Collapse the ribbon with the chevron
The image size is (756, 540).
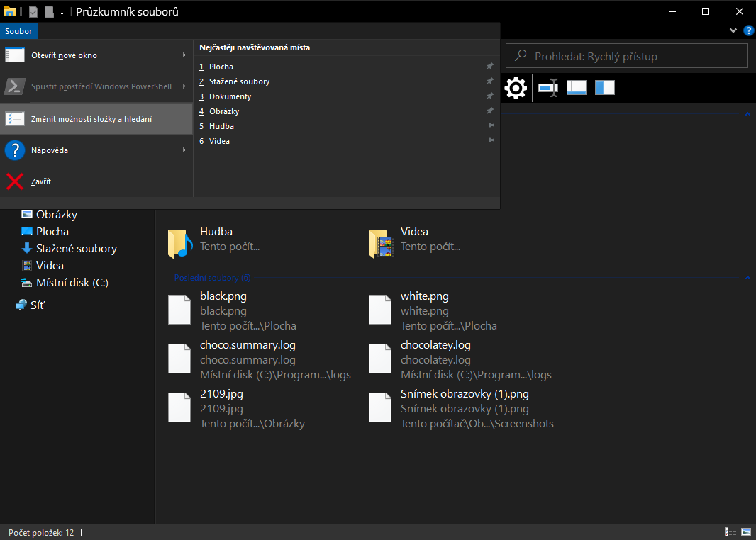[733, 31]
